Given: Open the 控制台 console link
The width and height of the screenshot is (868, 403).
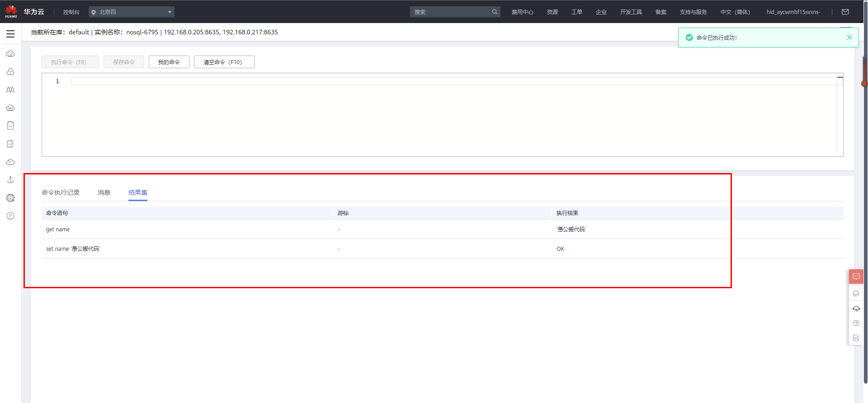Looking at the screenshot, I should (71, 12).
